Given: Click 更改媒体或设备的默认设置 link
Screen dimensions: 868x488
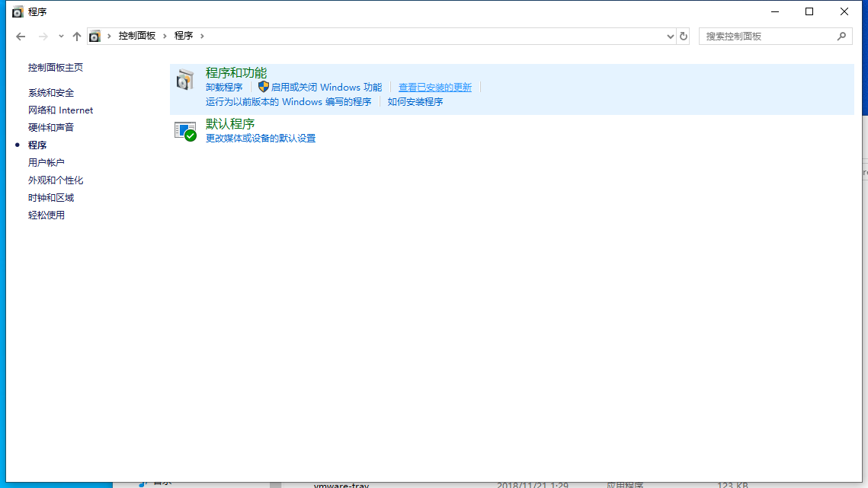Looking at the screenshot, I should [260, 139].
